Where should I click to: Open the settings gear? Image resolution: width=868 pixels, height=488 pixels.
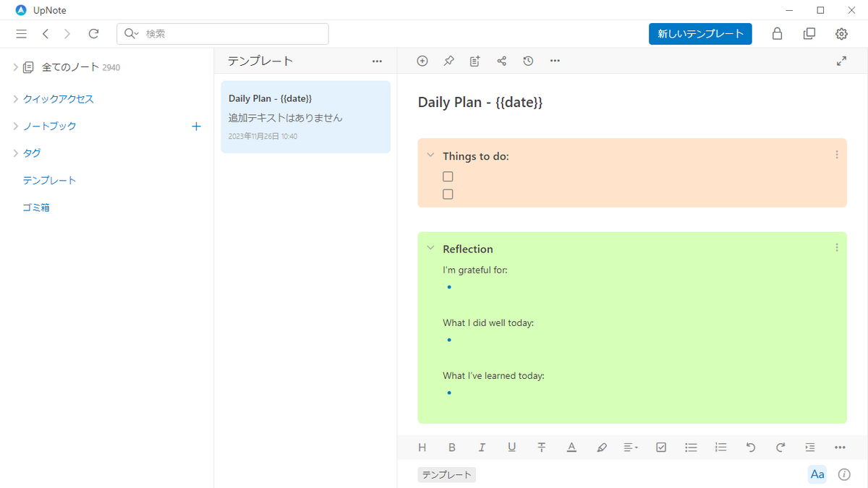(x=841, y=34)
